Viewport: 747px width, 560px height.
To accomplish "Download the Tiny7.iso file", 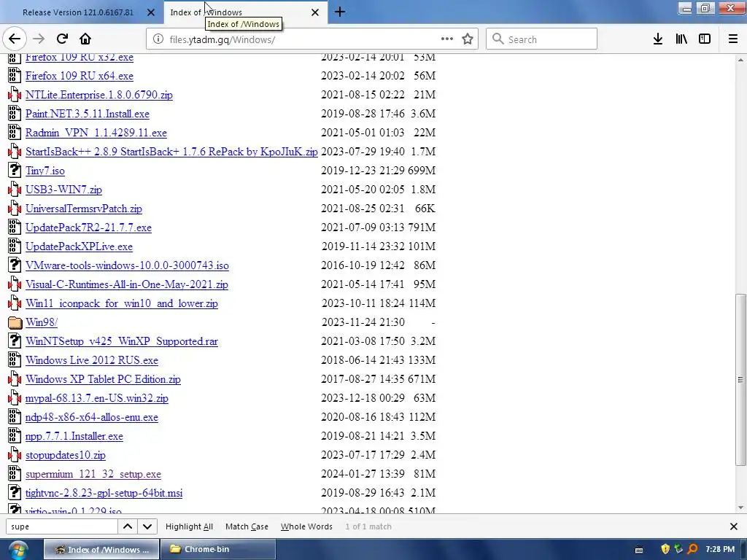I will coord(44,171).
